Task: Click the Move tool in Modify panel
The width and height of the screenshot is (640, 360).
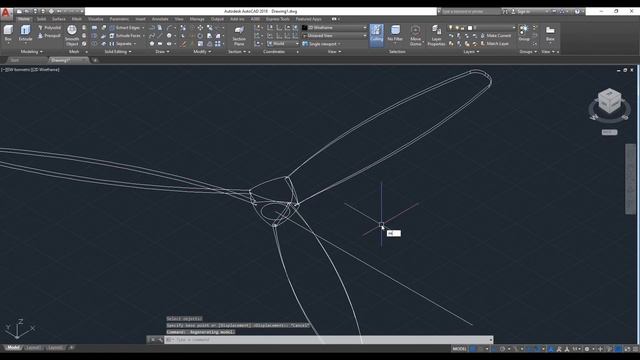Action: (200, 28)
